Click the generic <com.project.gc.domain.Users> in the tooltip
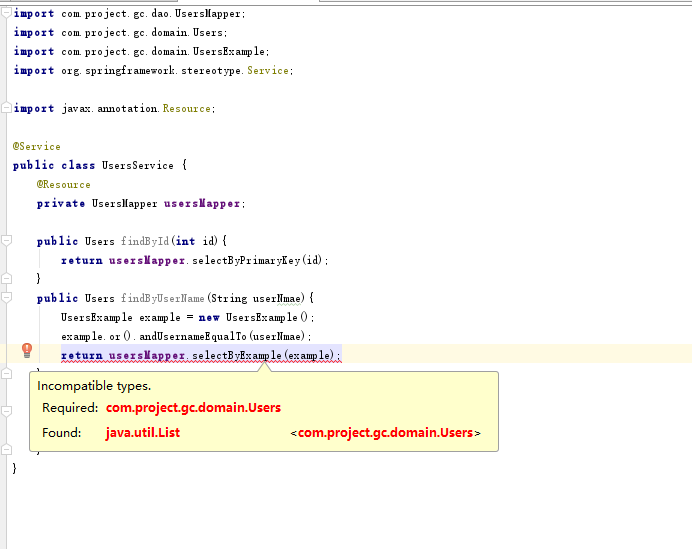Viewport: 692px width, 549px height. (385, 433)
